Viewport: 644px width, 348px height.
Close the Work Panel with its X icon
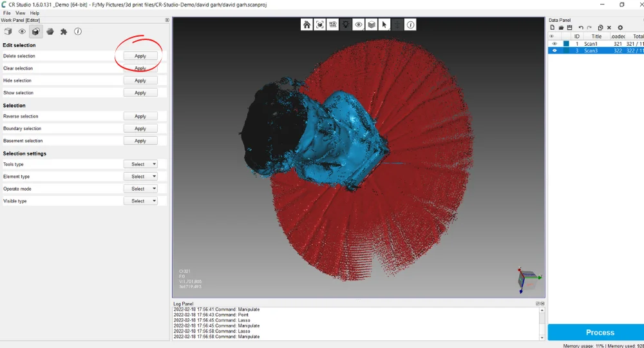click(167, 20)
